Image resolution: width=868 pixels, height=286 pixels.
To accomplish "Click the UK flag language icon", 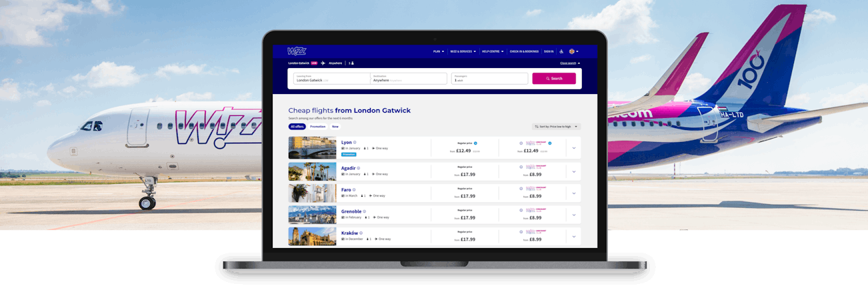I will pos(571,51).
